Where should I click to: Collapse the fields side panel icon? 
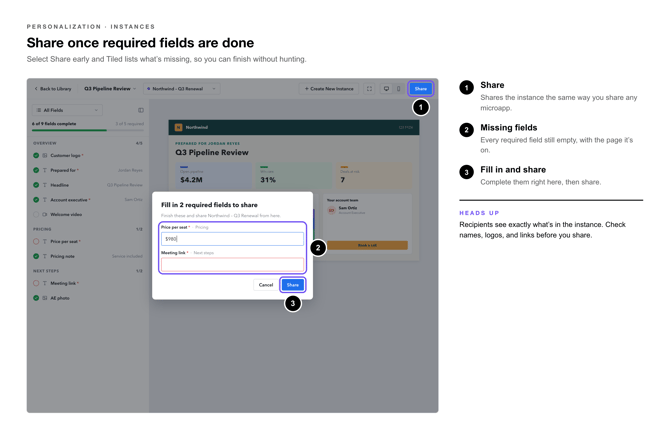141,110
